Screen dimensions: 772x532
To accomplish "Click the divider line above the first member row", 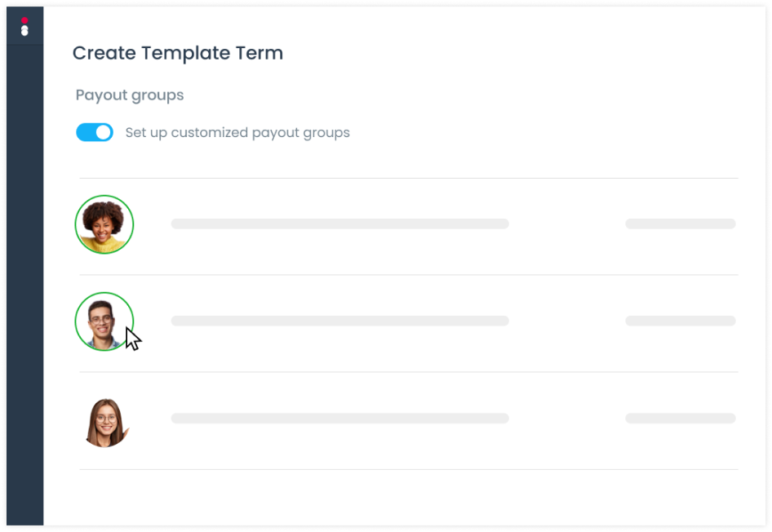I will [x=408, y=178].
